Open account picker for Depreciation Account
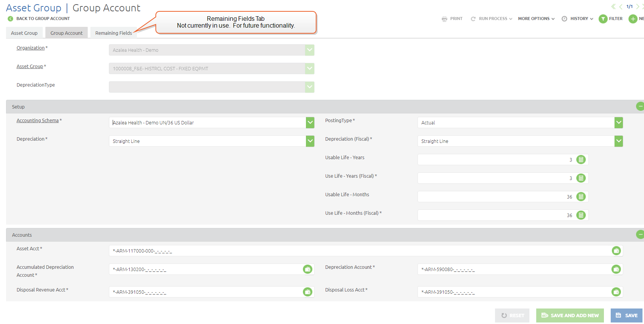Screen dimensions: 644x324 [x=616, y=269]
